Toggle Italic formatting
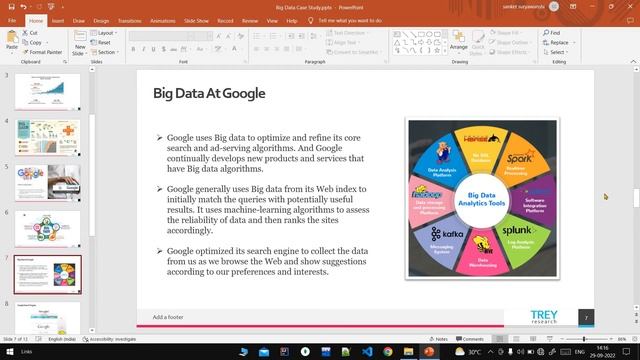 (x=143, y=49)
